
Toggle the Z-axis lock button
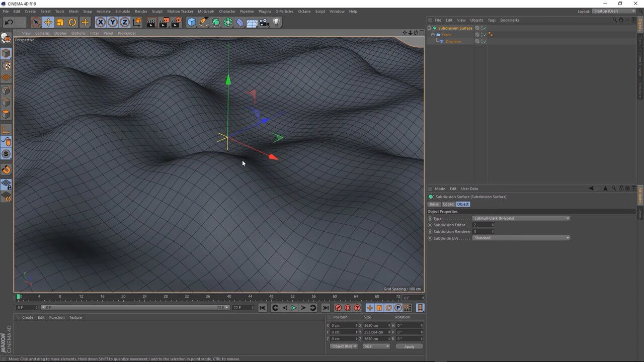125,22
